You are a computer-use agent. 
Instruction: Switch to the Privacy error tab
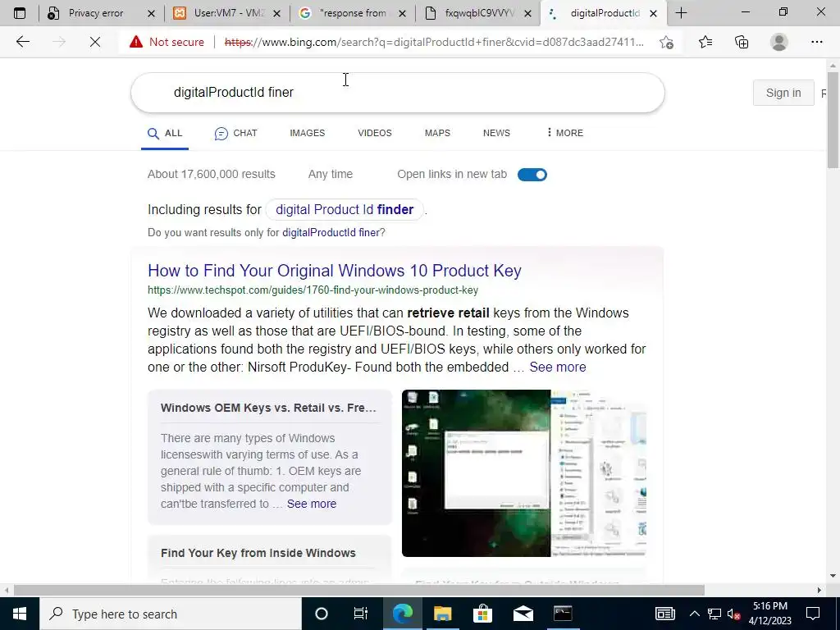pos(96,13)
